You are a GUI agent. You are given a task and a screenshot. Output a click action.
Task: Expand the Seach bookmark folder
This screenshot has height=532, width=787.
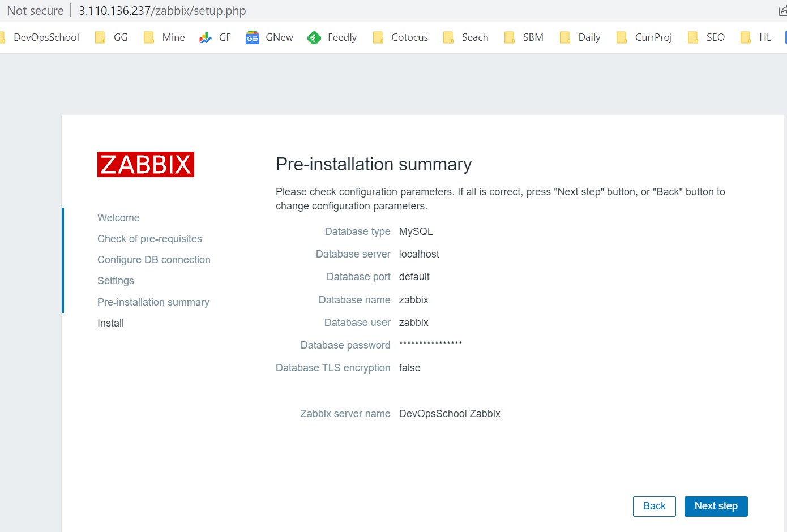[x=466, y=37]
